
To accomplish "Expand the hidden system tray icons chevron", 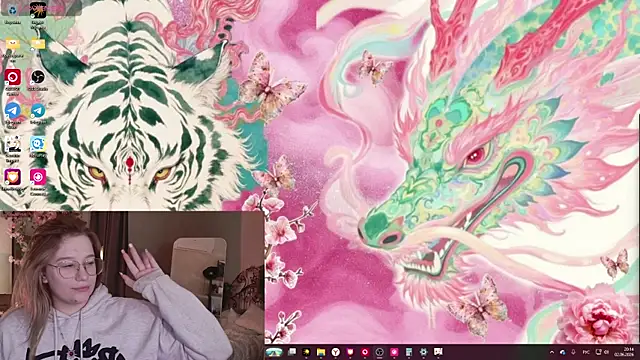I will [552, 352].
